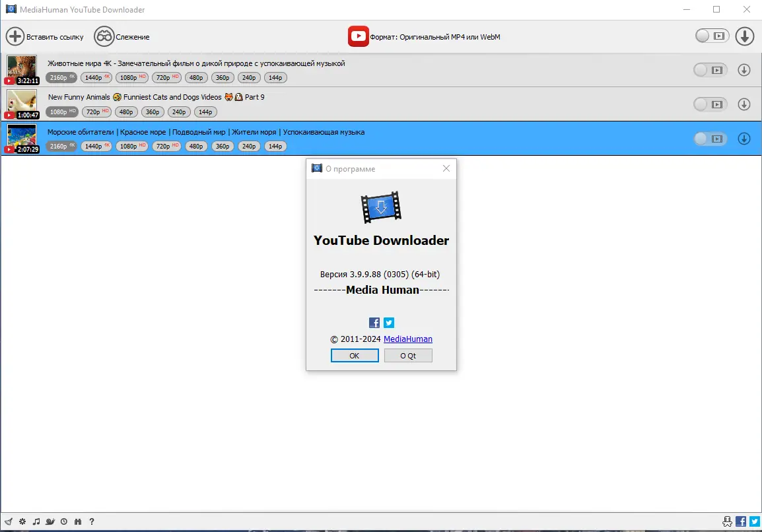
Task: Click the broom cleanup icon in status bar
Action: pyautogui.click(x=9, y=522)
